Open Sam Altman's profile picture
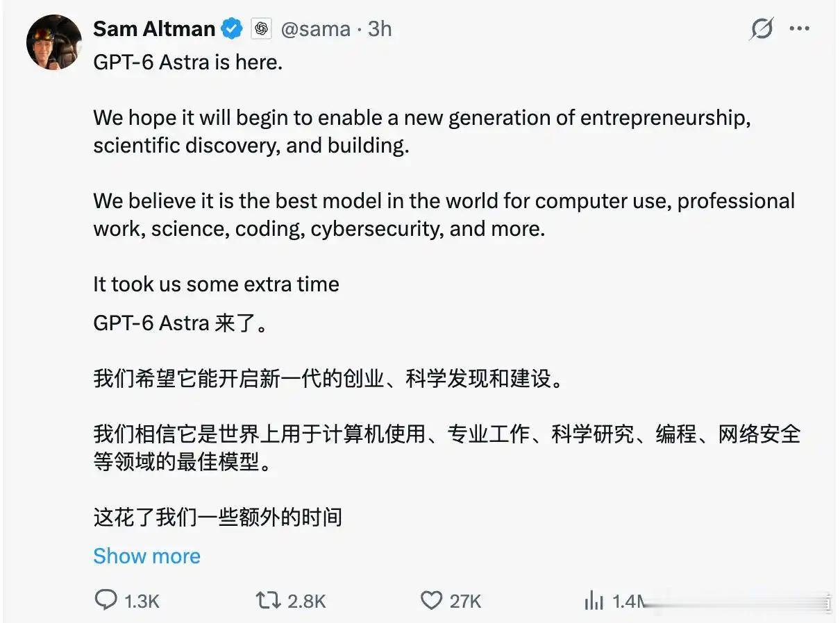840x623 pixels. point(54,42)
